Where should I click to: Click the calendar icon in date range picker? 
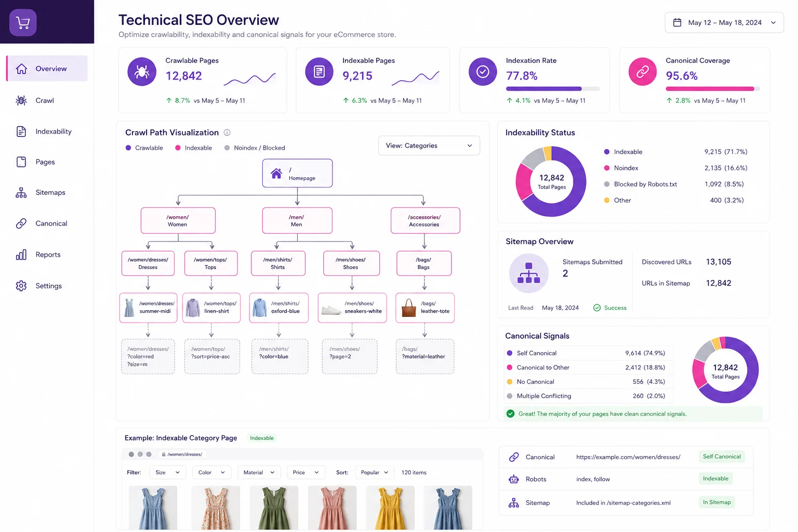point(677,22)
